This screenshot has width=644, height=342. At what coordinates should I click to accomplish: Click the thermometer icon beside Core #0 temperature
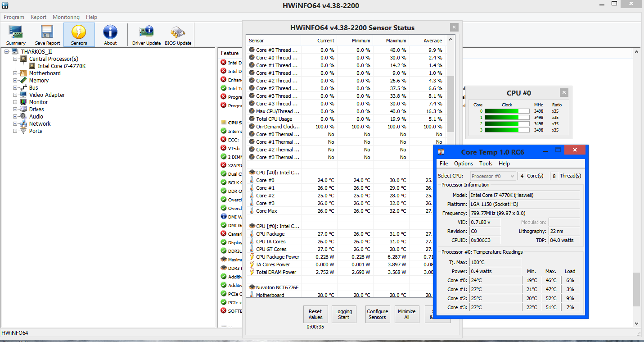[252, 180]
